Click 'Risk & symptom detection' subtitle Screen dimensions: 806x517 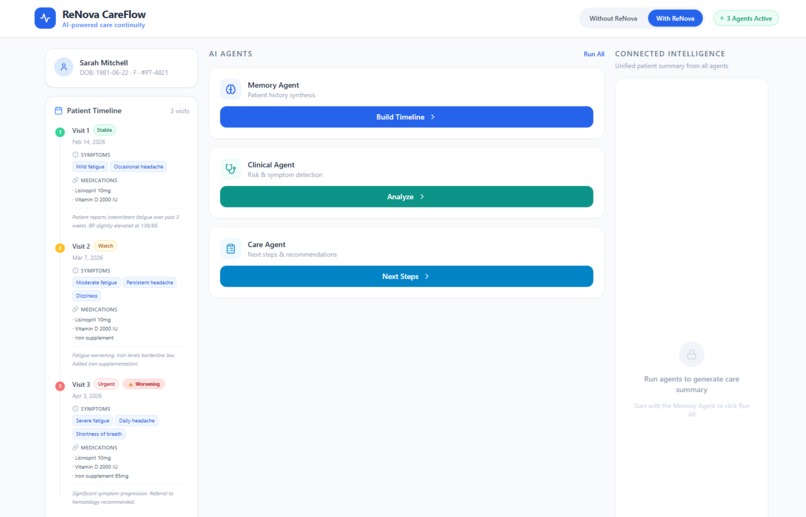coord(285,175)
